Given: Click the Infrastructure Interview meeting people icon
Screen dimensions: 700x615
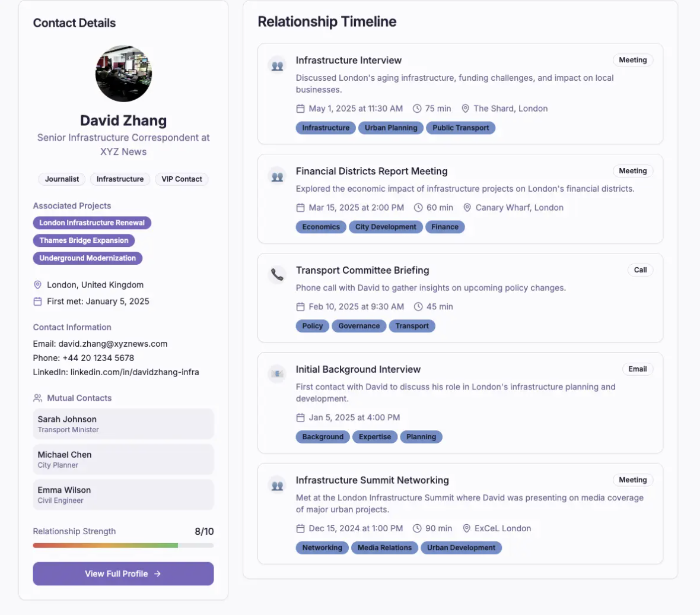Looking at the screenshot, I should [277, 65].
